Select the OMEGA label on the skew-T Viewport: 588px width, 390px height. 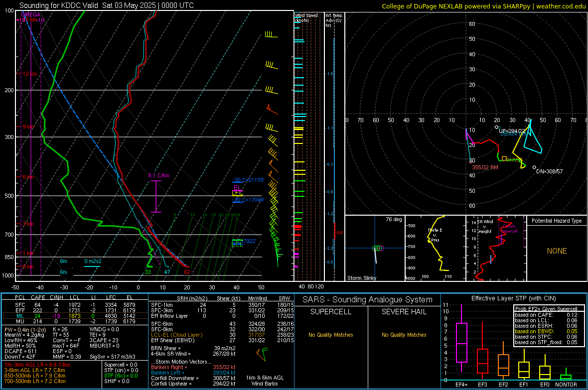(x=31, y=14)
